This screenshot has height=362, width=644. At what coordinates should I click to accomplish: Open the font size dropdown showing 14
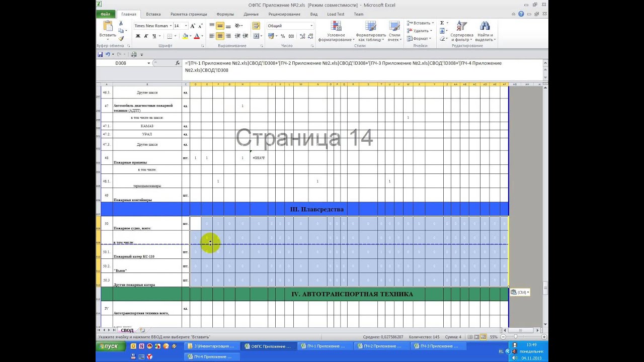click(x=186, y=26)
